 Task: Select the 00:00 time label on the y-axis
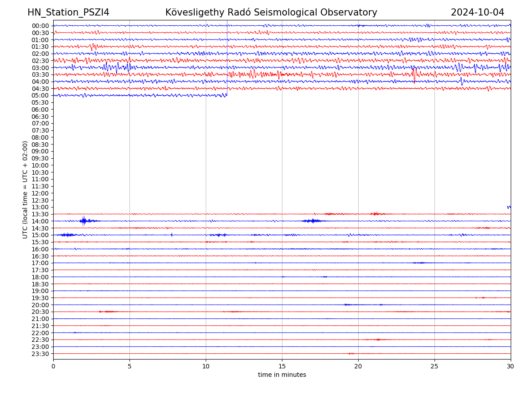[x=40, y=26]
